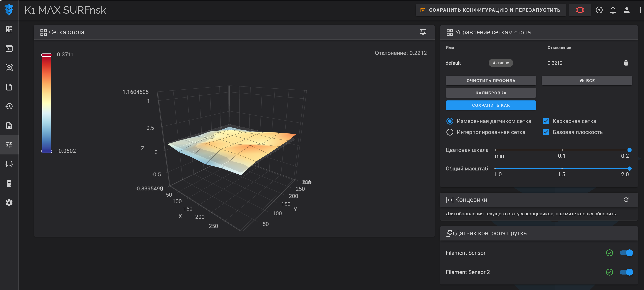Select Интерполированная сетка radio option
Viewport: 644px width, 290px height.
coord(450,132)
